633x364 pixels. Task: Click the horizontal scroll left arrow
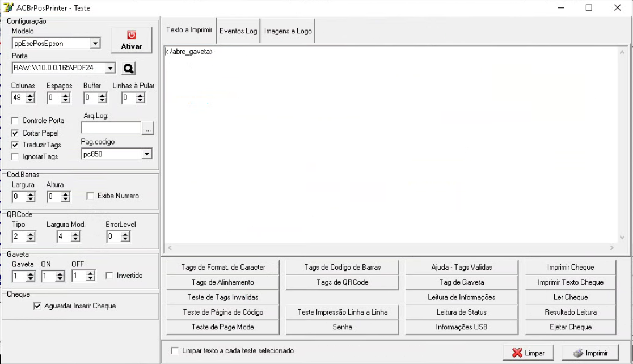point(170,248)
